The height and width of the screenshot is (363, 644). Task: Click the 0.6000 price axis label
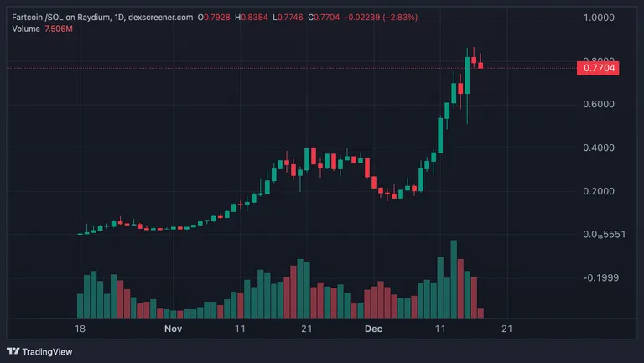tap(599, 104)
